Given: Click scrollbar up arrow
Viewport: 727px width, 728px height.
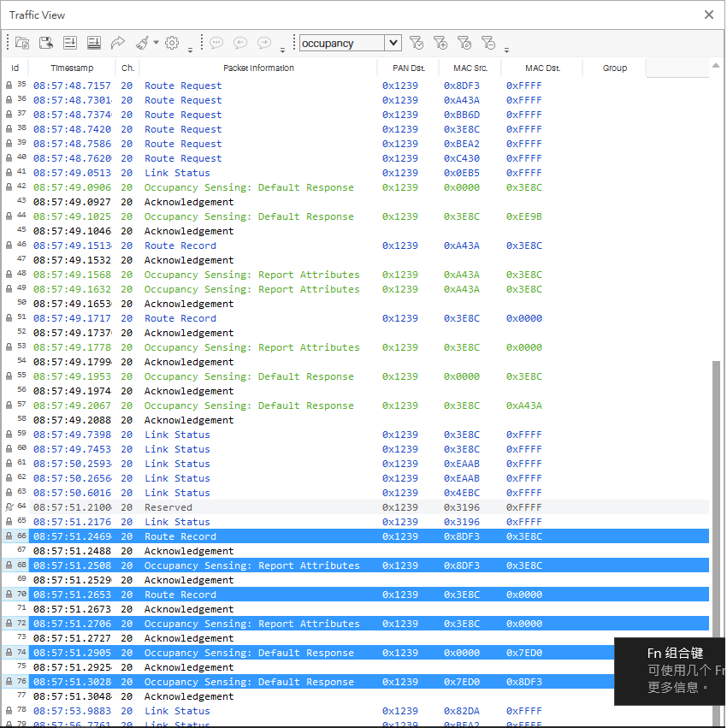Looking at the screenshot, I should coord(716,66).
